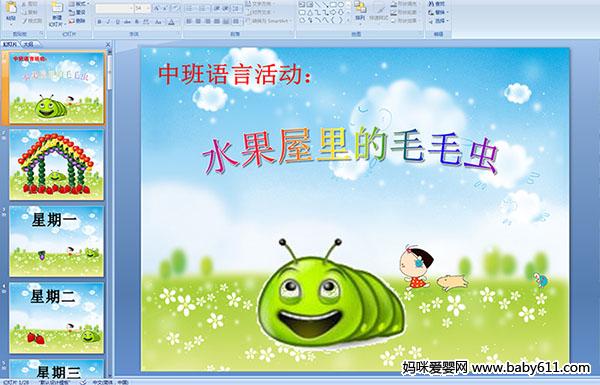The image size is (600, 385).
Task: Click the Delete slide icon
Action: (77, 21)
